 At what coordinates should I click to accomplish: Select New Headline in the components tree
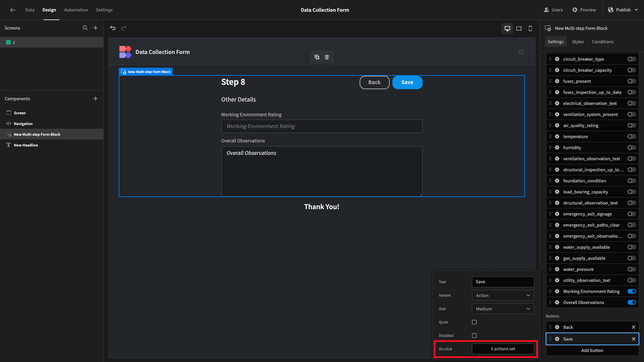(x=26, y=145)
